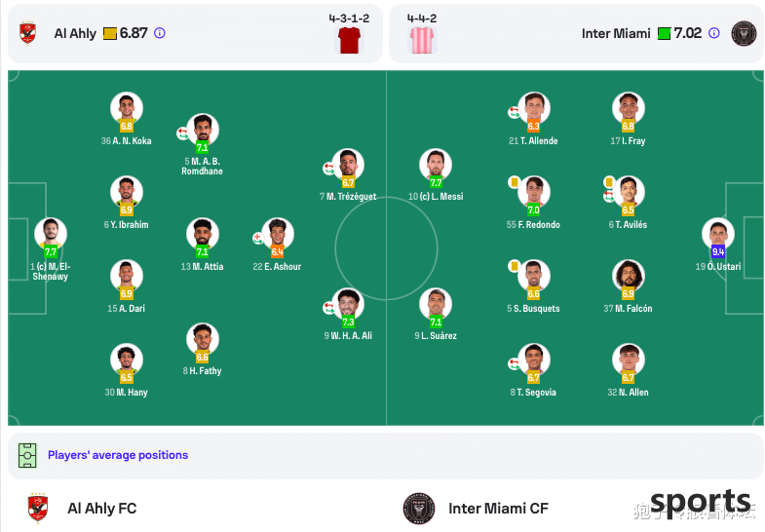
Task: Open the Al Ahly FC team link
Action: pyautogui.click(x=102, y=508)
